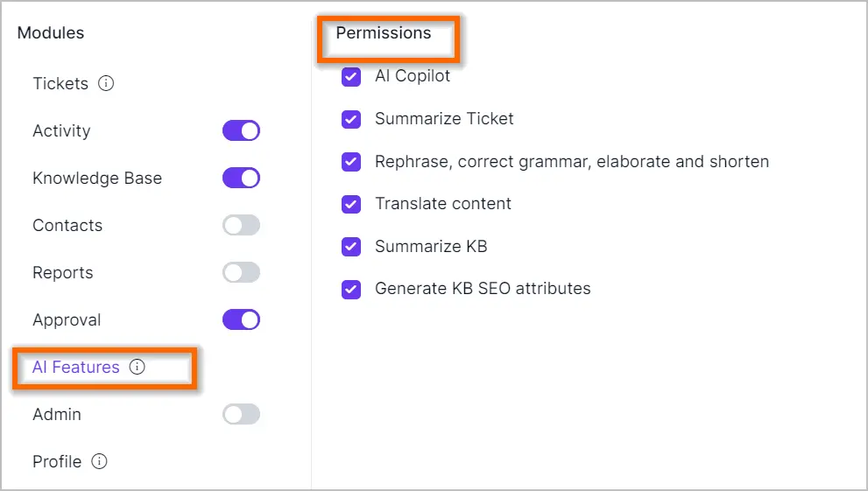Click the Permissions heading

point(384,32)
